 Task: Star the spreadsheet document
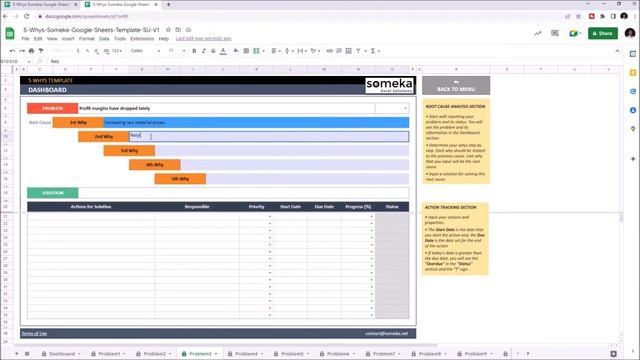click(168, 30)
